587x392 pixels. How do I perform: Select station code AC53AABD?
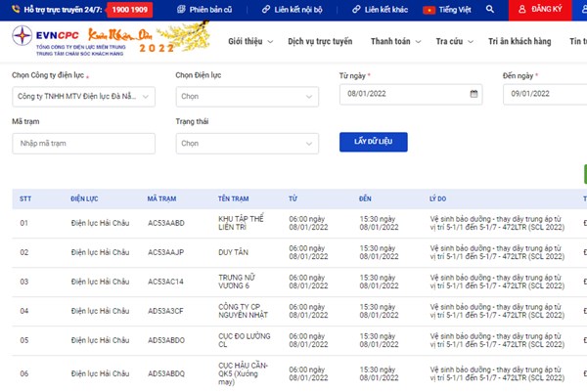(166, 223)
